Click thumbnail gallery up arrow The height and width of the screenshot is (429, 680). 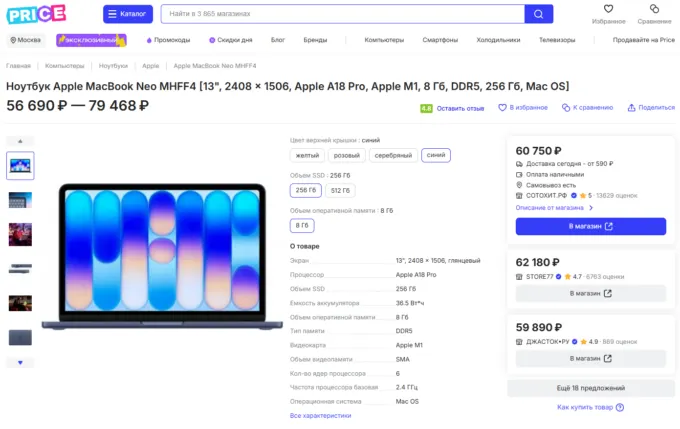point(20,141)
